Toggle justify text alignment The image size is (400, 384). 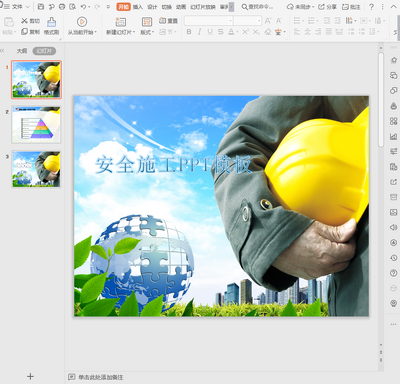pos(329,32)
